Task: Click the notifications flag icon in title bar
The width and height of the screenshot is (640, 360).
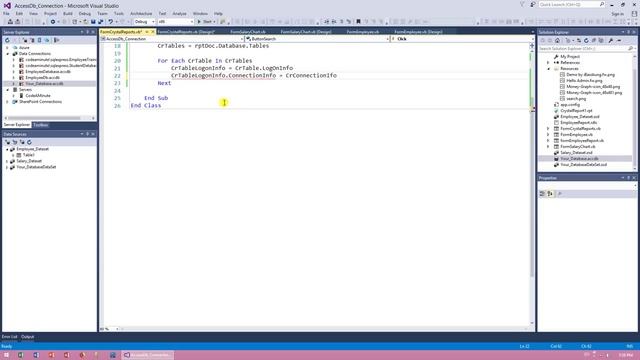Action: coord(522,4)
